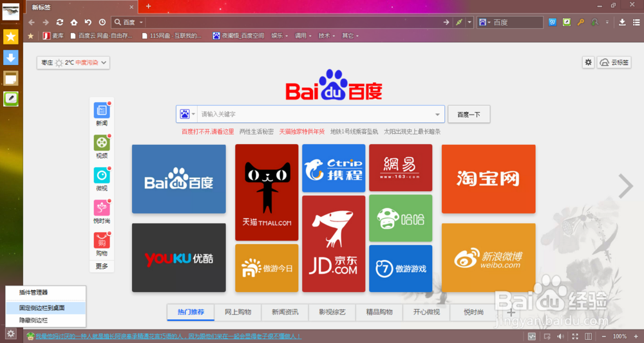Open the yellow notes sidebar icon
Viewport: 644px width, 343px height.
point(11,78)
